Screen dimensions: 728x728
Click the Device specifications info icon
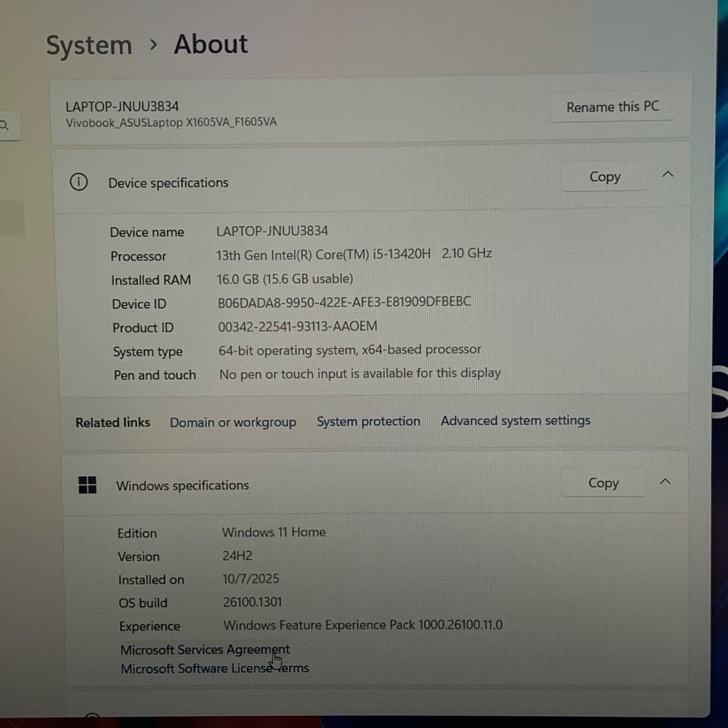point(79,182)
